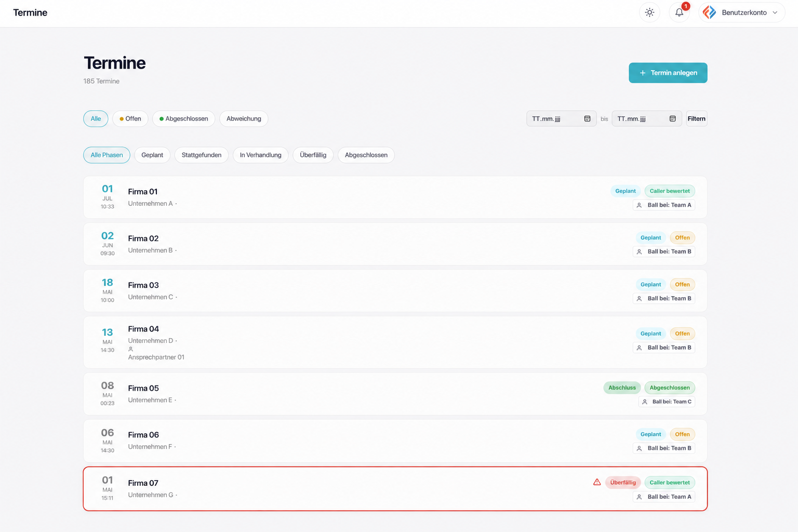Open the end date calendar picker icon
The image size is (798, 532).
[x=672, y=118]
